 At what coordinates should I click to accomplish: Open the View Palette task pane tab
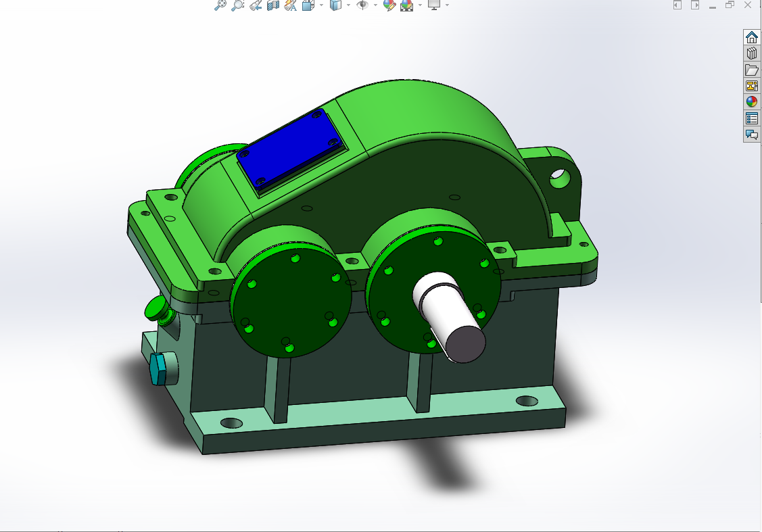(751, 86)
